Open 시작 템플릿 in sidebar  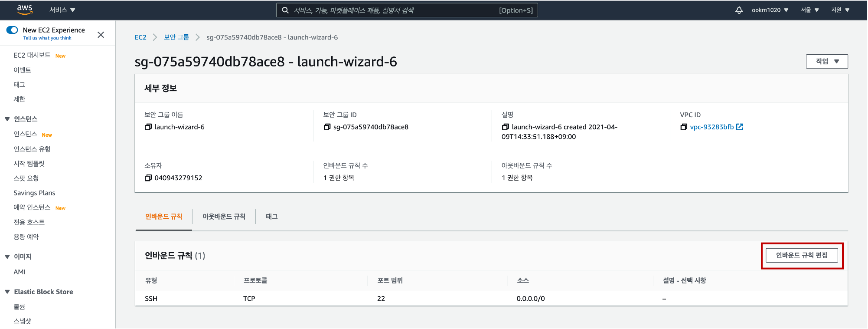coord(29,164)
